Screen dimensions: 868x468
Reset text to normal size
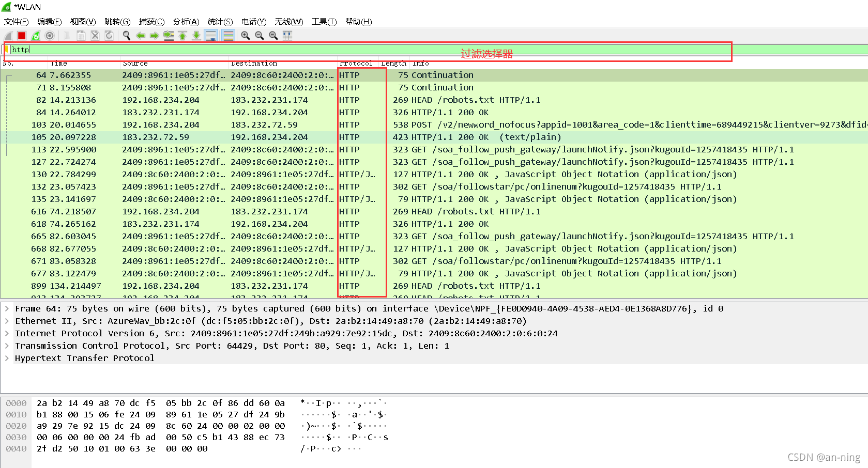(x=273, y=36)
